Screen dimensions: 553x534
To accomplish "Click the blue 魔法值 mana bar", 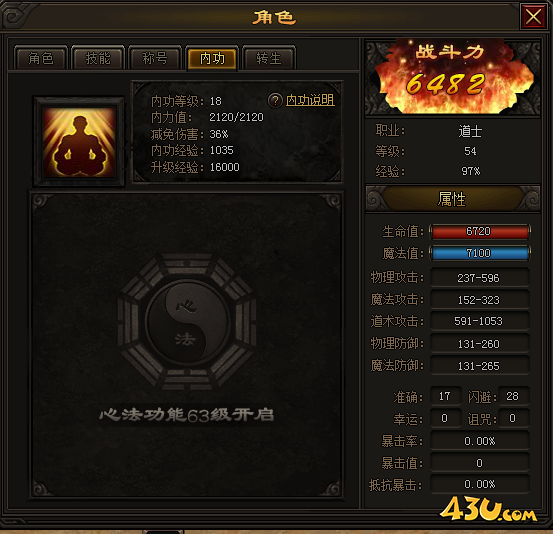I will (x=480, y=253).
